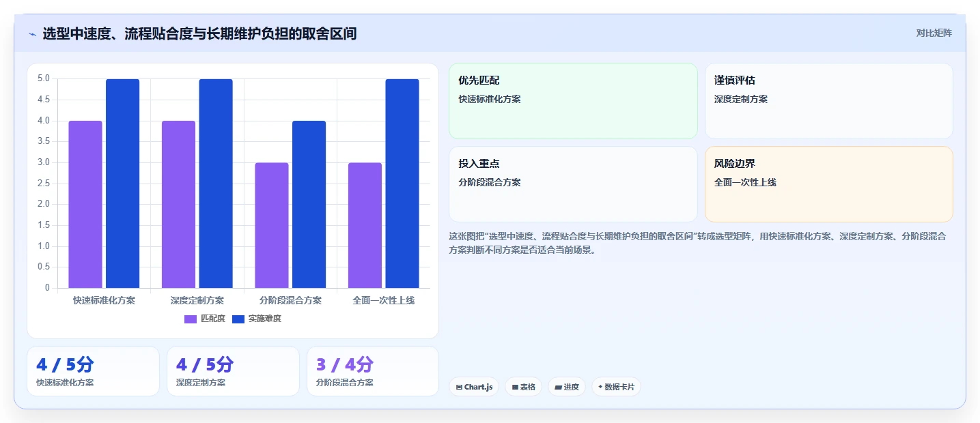
Task: Click 深度定制方案 text in 谨慎评估 card
Action: (741, 99)
